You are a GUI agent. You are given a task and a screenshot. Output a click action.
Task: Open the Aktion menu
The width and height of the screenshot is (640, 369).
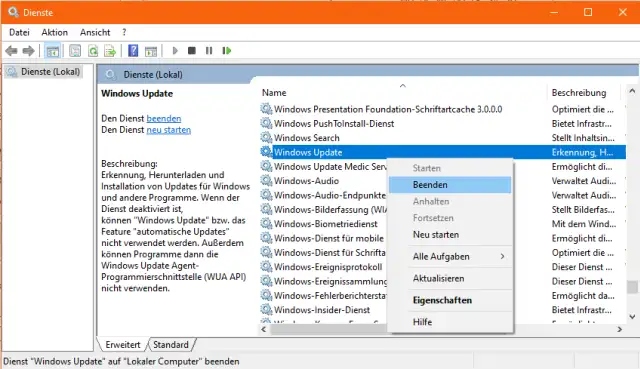(x=54, y=32)
